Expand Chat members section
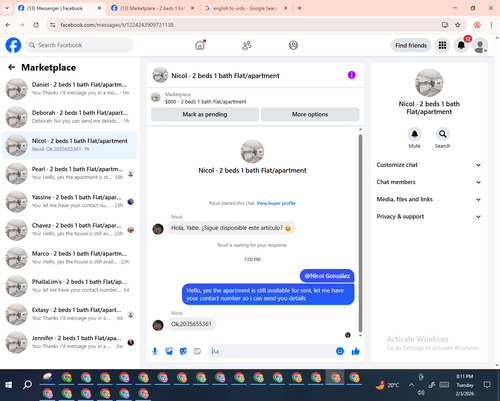500x401 pixels. (x=429, y=182)
